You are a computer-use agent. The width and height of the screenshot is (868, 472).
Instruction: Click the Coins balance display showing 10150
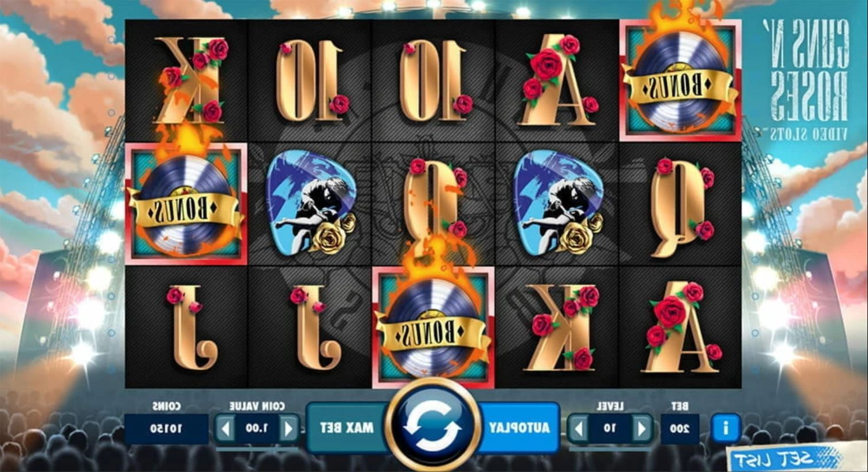[x=166, y=429]
